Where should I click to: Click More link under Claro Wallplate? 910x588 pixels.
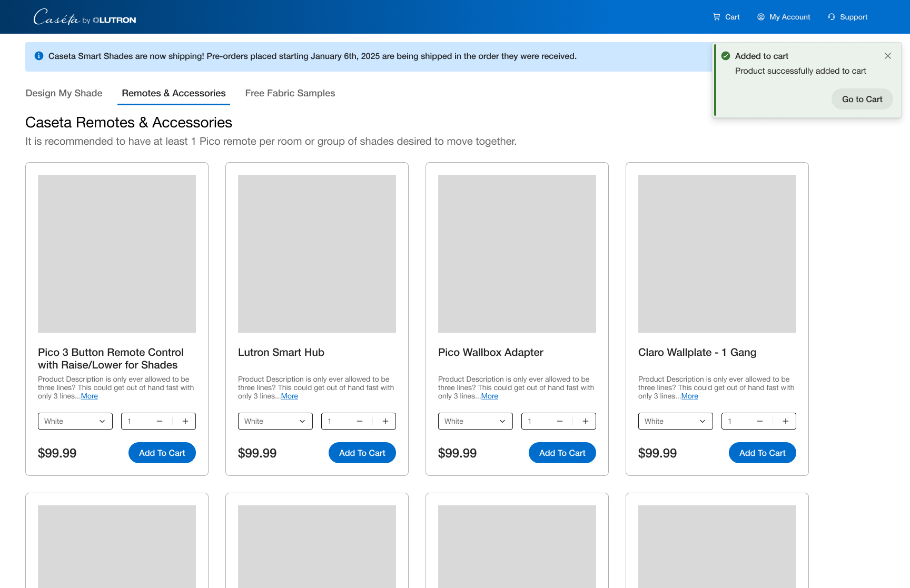[690, 396]
